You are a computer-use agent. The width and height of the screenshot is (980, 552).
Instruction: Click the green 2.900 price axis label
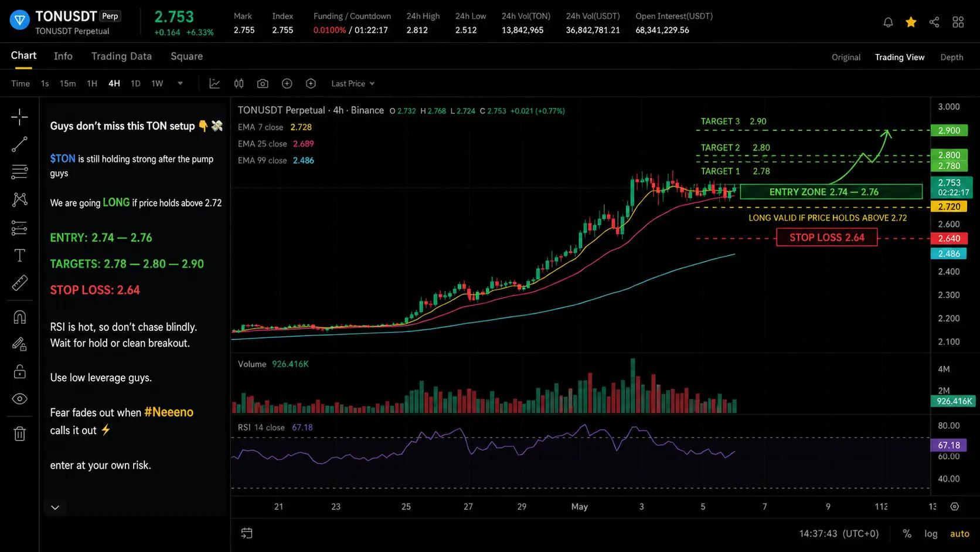[x=949, y=131]
